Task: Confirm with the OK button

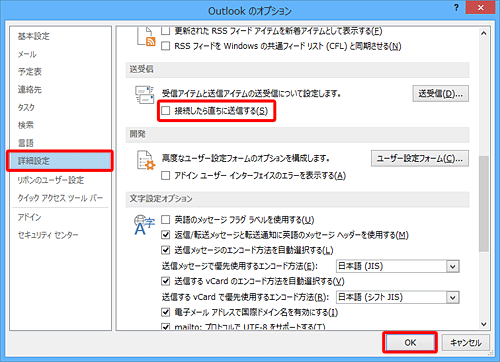Action: click(x=410, y=343)
